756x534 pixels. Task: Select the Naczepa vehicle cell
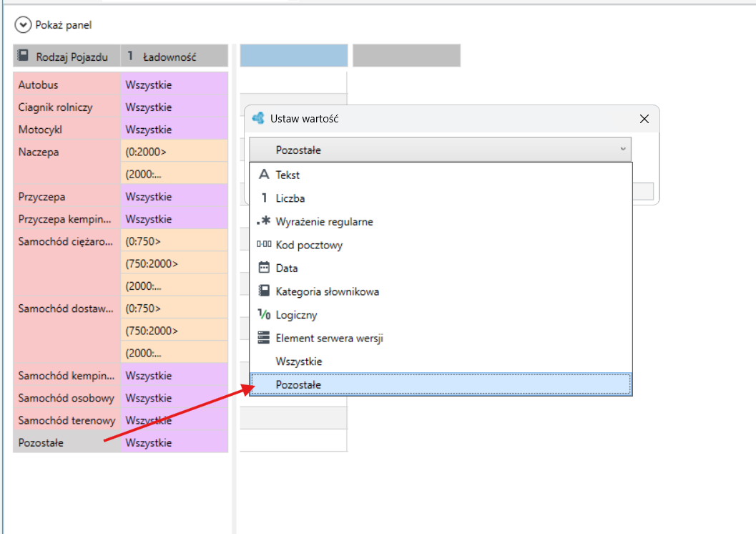click(67, 163)
